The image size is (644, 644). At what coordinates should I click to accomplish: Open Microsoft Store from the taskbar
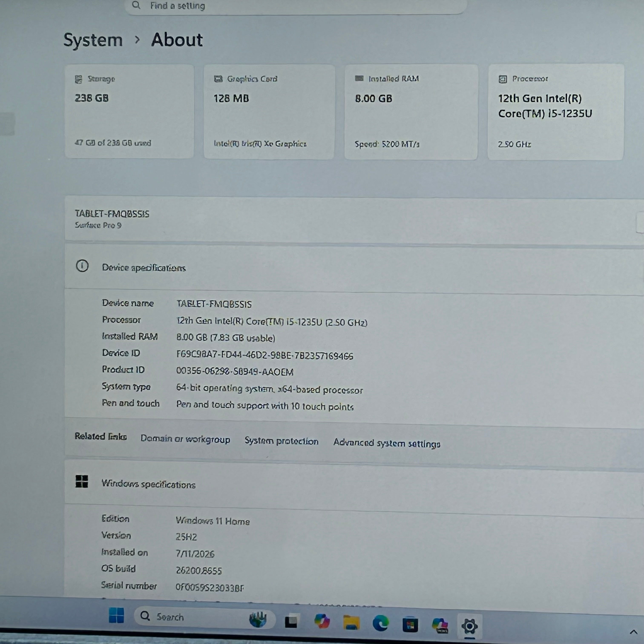pyautogui.click(x=410, y=624)
